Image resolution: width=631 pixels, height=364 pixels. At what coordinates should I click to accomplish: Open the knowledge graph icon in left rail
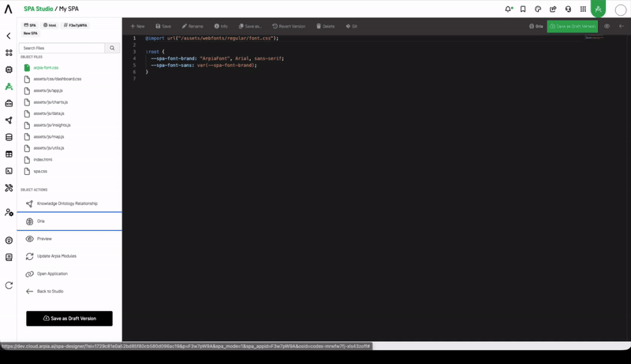tap(9, 120)
